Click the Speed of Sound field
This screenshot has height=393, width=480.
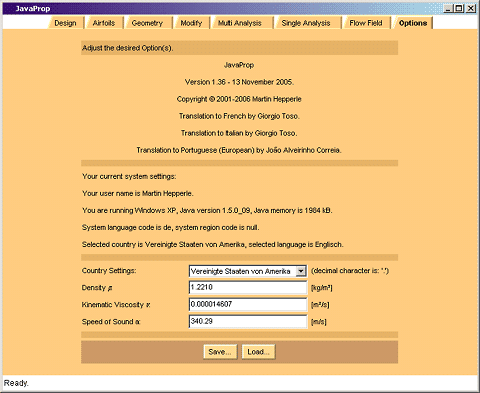point(248,321)
